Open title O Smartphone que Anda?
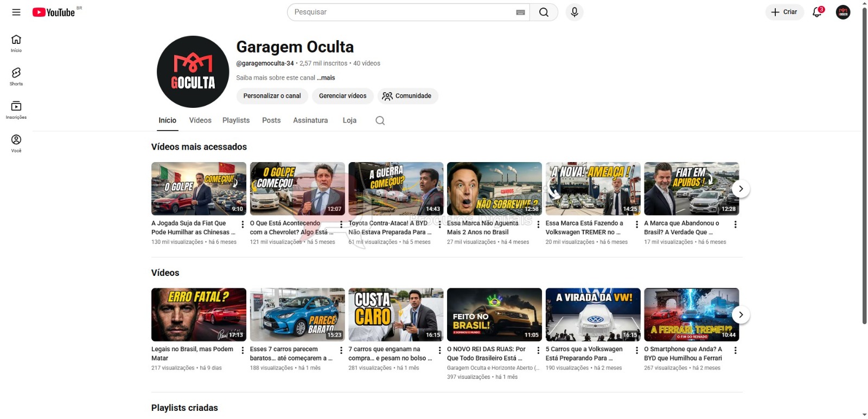Image resolution: width=868 pixels, height=419 pixels. click(x=683, y=353)
